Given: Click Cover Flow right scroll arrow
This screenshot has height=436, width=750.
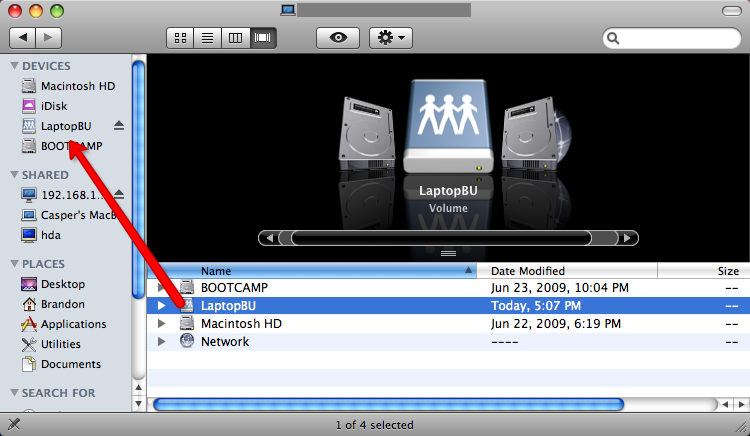Looking at the screenshot, I should pos(627,238).
